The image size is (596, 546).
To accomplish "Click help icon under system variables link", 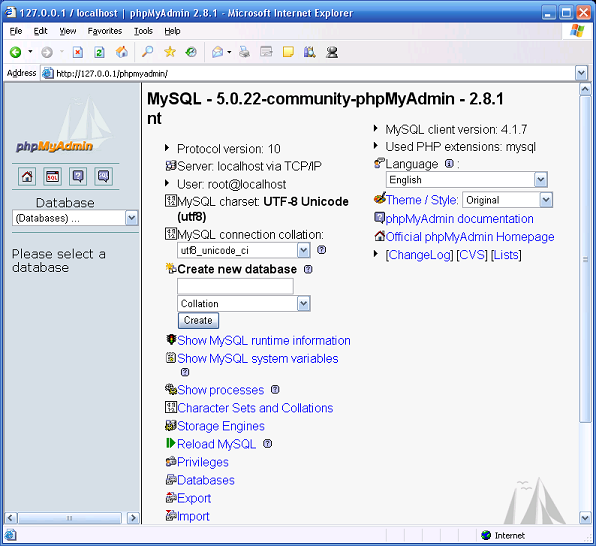I will [x=185, y=372].
